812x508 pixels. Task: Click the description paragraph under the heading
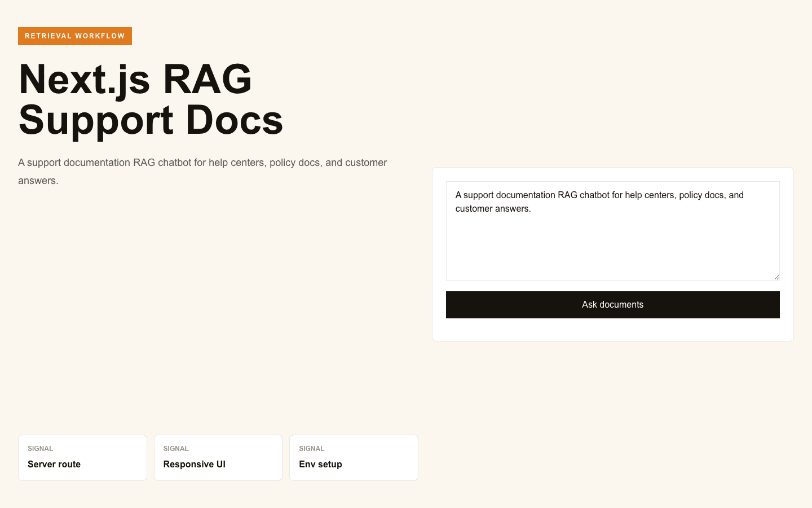[x=203, y=172]
